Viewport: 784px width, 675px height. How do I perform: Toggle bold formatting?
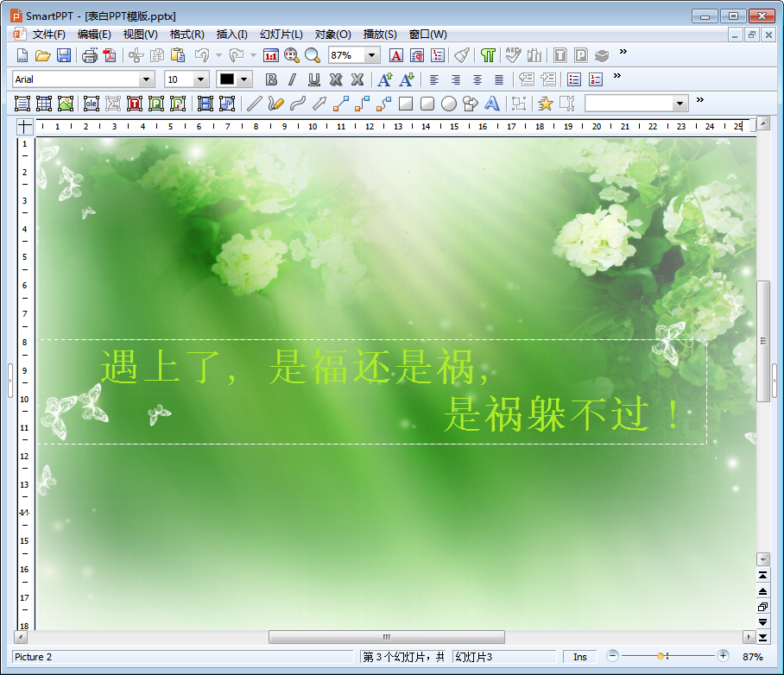[271, 79]
